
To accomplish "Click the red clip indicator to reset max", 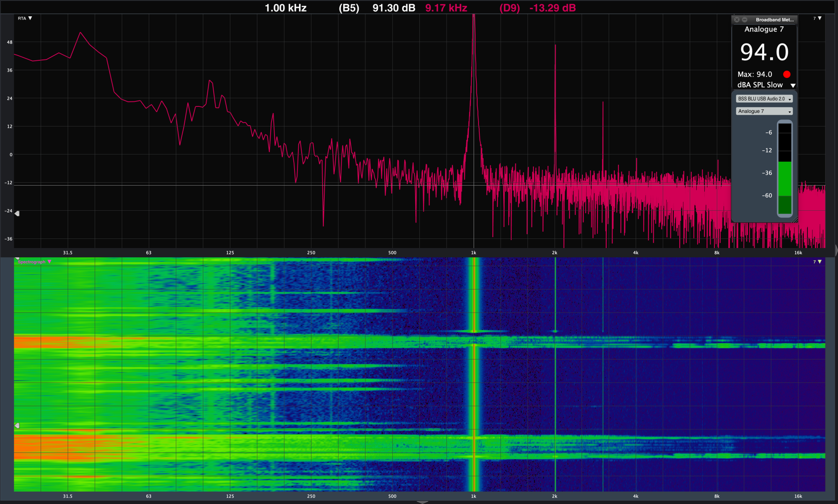I will pyautogui.click(x=786, y=74).
